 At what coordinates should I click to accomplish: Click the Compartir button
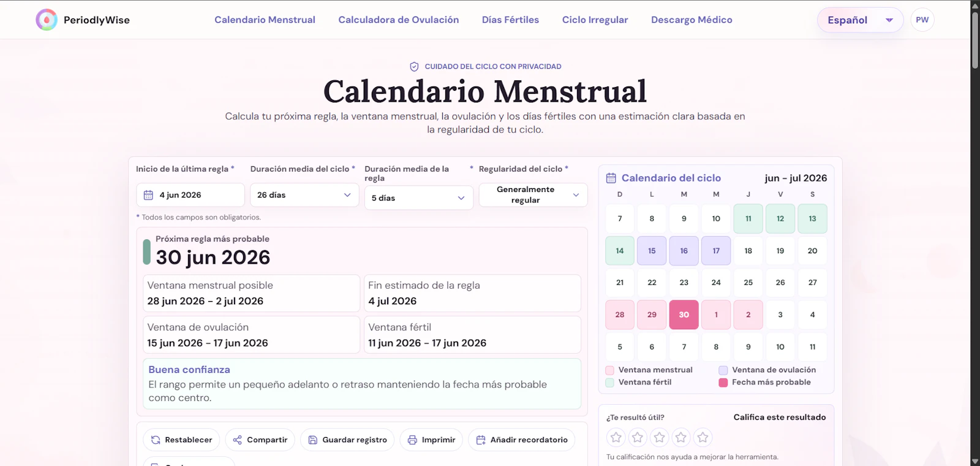pos(260,440)
